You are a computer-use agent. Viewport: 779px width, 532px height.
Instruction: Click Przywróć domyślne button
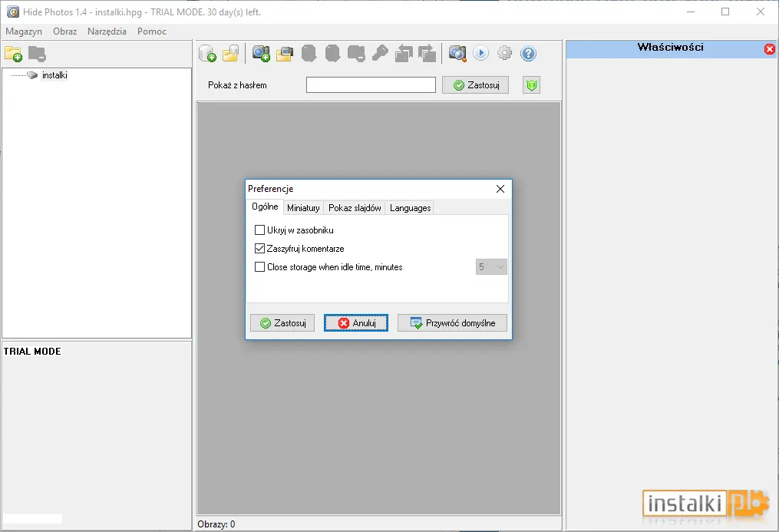click(x=452, y=323)
